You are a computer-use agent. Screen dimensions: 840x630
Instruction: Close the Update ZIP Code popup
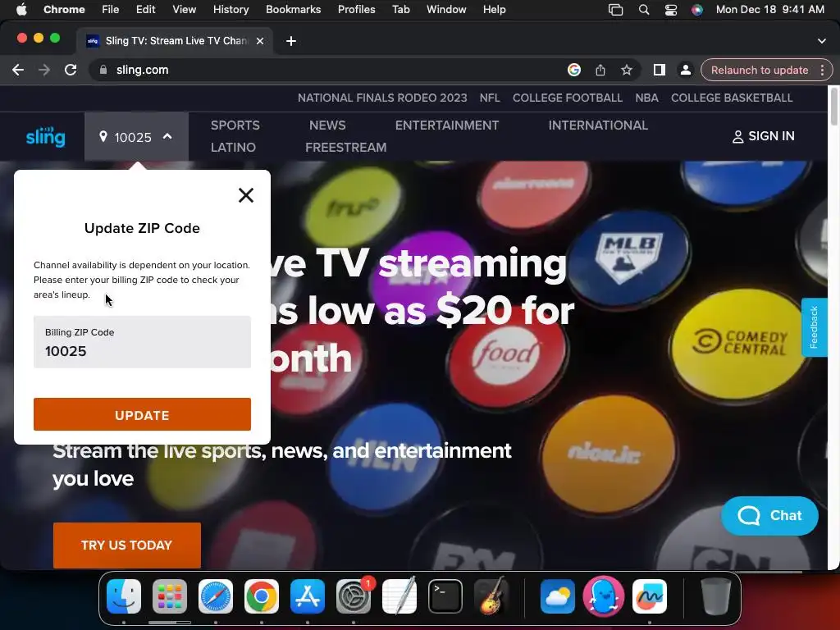coord(246,195)
